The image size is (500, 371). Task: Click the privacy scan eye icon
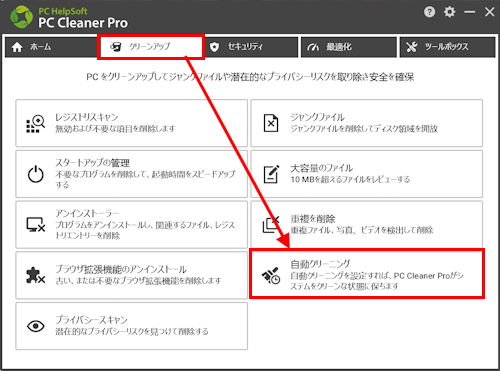[36, 326]
